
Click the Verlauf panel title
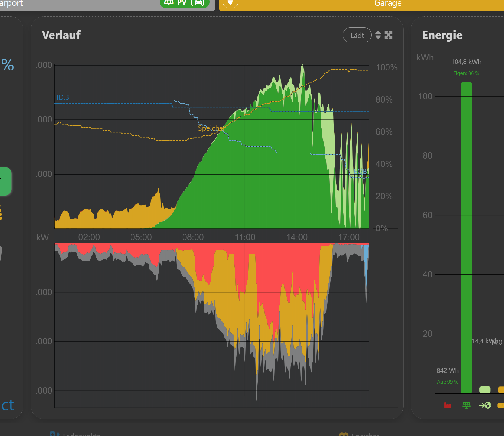(61, 35)
